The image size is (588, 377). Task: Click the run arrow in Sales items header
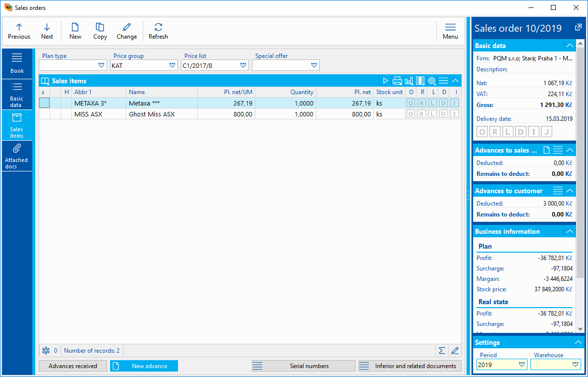(x=385, y=81)
